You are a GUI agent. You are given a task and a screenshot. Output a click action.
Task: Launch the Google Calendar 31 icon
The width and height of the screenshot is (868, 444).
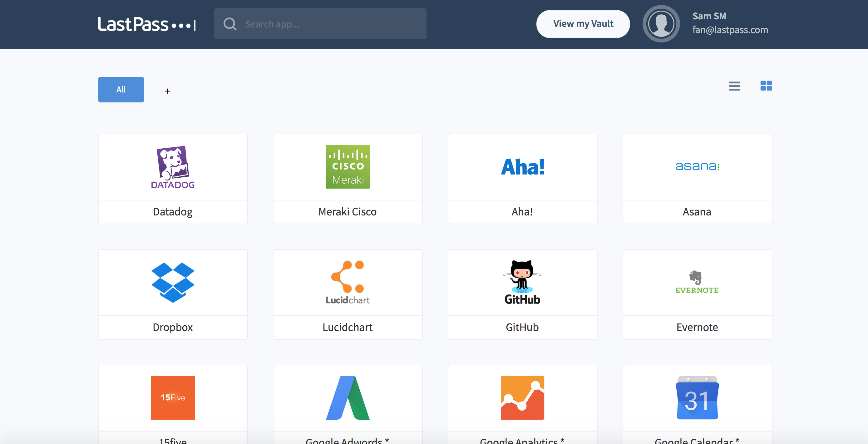coord(697,397)
